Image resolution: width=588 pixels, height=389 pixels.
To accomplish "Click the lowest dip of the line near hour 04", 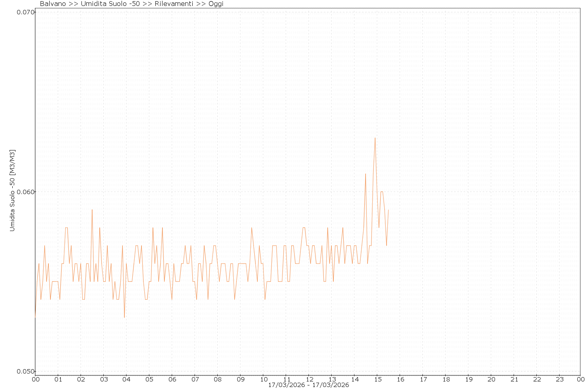I will click(x=124, y=317).
